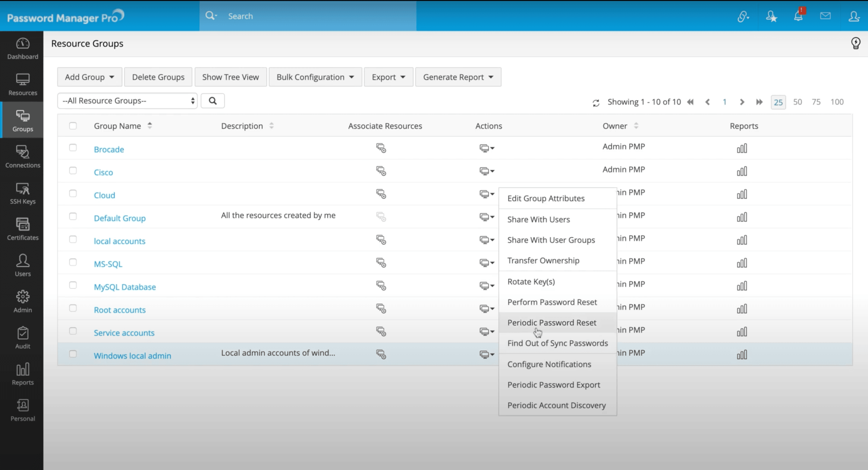Choose Configure Notifications menu item
This screenshot has width=868, height=470.
[x=558, y=364]
